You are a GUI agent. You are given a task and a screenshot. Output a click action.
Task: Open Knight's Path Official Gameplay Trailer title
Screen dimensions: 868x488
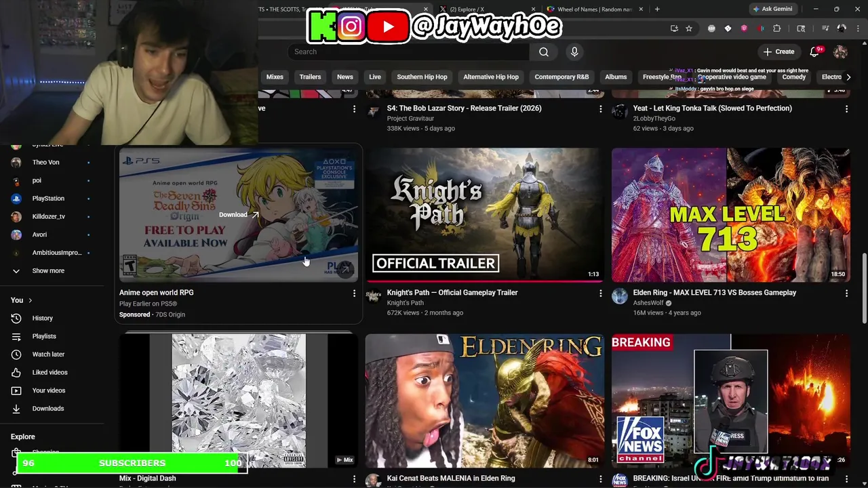452,293
